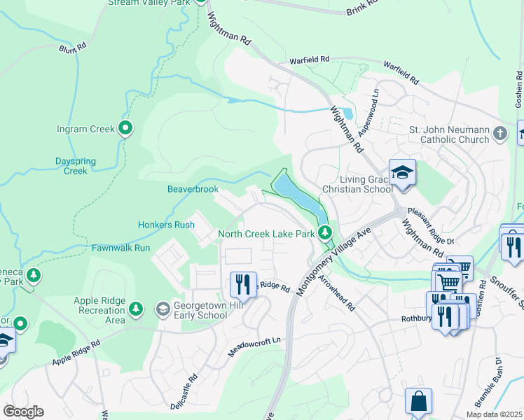Click the shopping bag marker at bottom
524x420 pixels.
point(418,402)
